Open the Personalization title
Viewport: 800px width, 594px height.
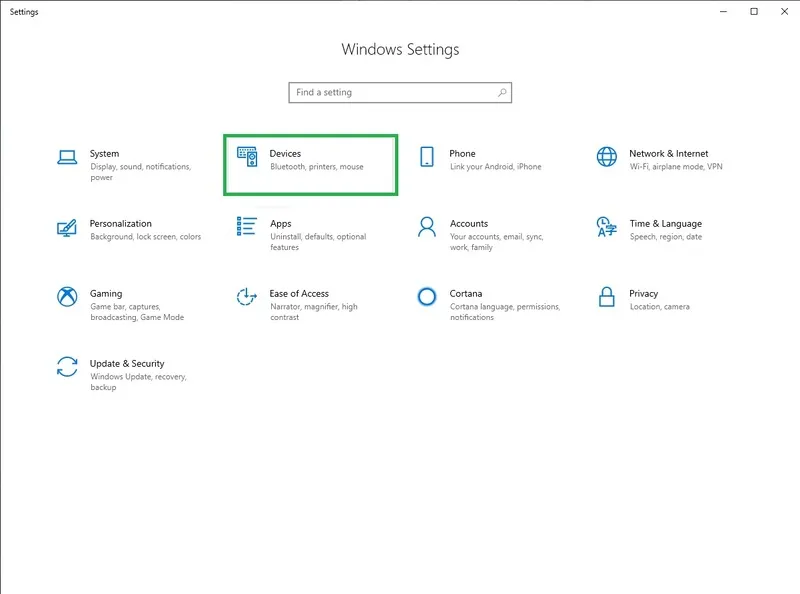tap(121, 224)
